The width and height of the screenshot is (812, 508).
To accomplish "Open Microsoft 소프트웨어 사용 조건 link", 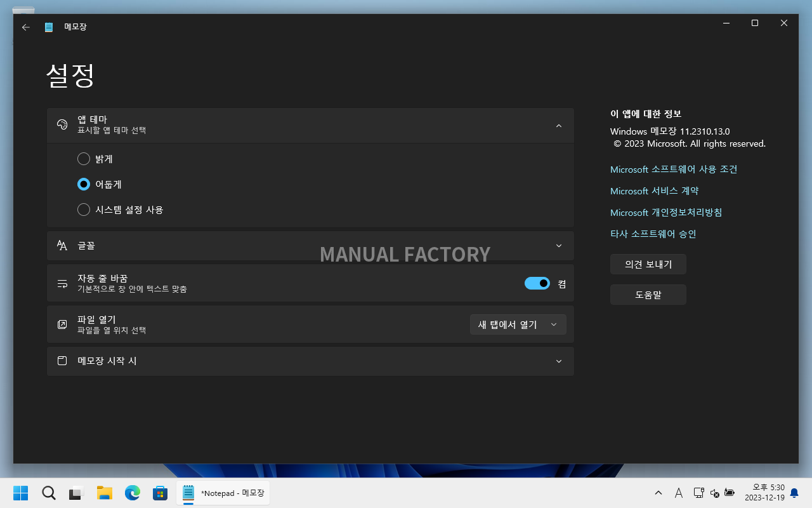I will point(674,170).
